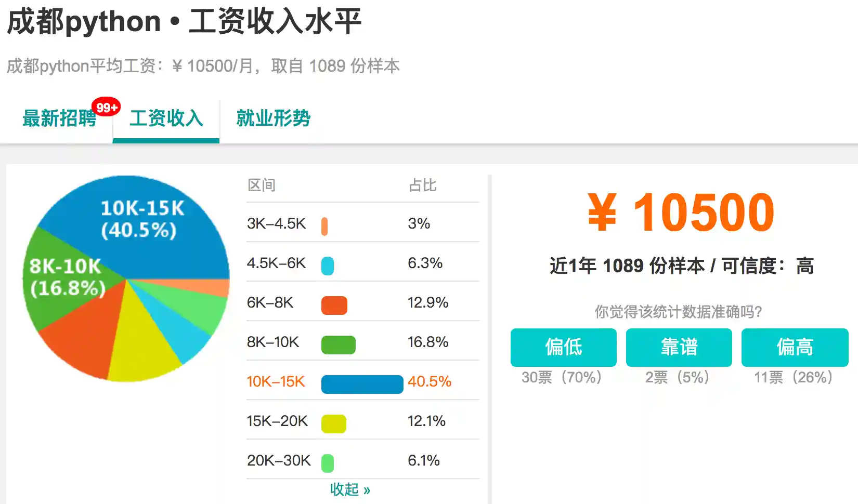Screen dimensions: 858x504
Task: Vote 偏高 on data accuracy
Action: tap(795, 347)
